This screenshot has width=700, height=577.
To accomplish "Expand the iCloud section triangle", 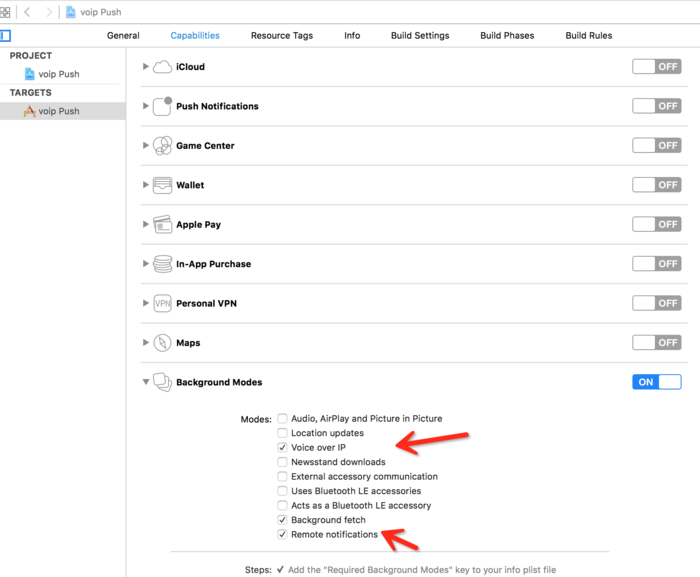I will click(146, 67).
